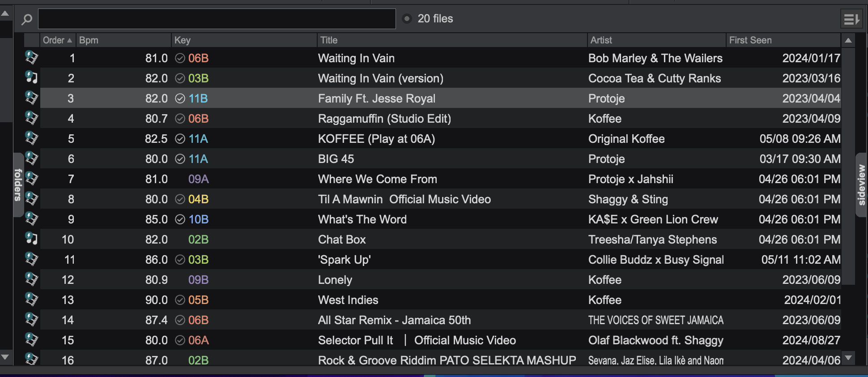The height and width of the screenshot is (377, 868).
Task: Click the key check icon beside 10B
Action: (180, 219)
